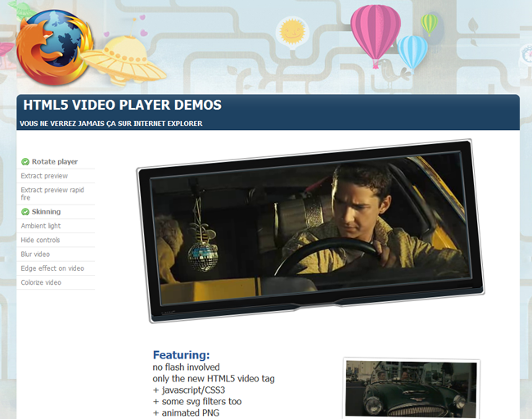Click the smiling sun icon
Viewport: 532px width, 419px height.
[x=291, y=34]
